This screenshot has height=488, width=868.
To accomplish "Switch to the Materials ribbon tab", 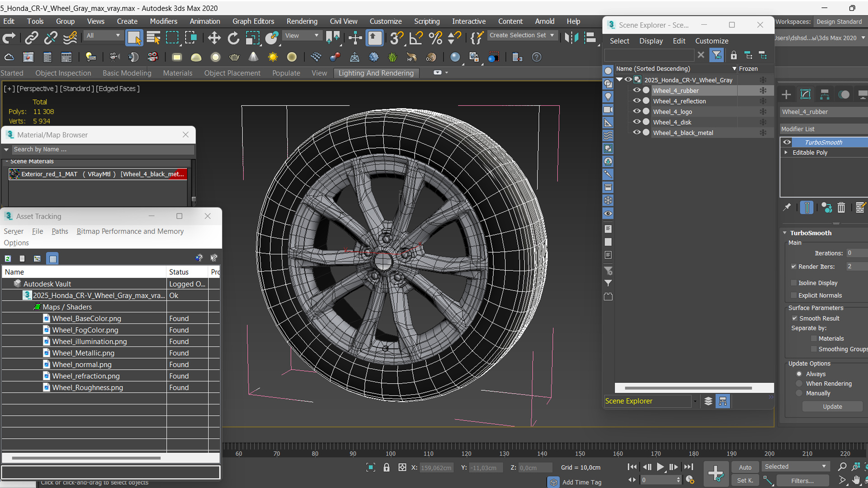I will 178,73.
